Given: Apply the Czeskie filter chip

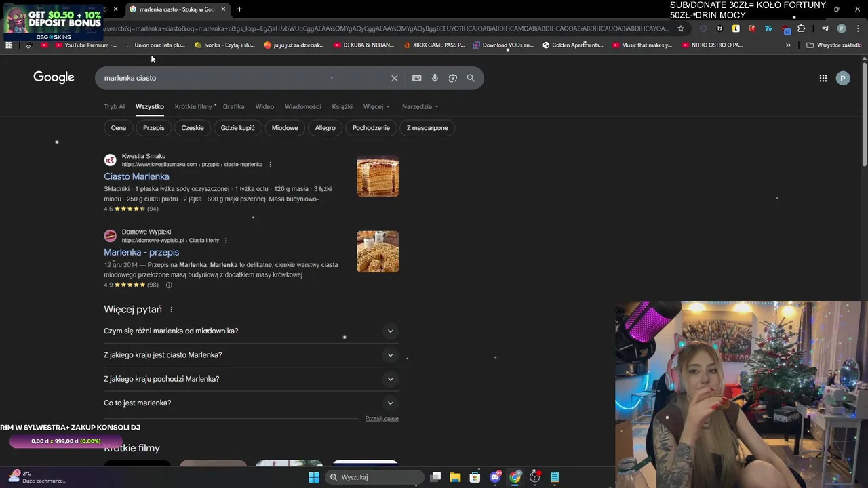Looking at the screenshot, I should 193,128.
